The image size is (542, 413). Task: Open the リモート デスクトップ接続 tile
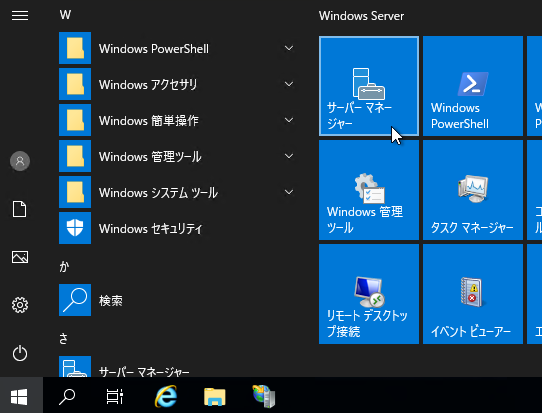click(369, 294)
